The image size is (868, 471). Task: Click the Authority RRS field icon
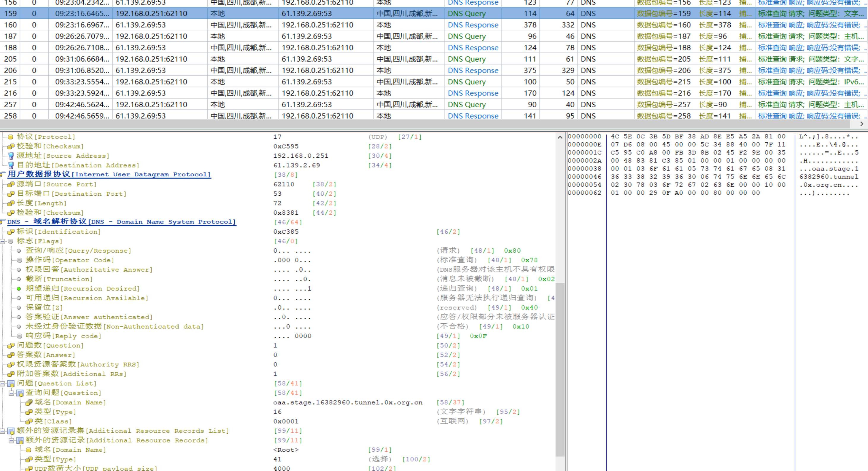[x=10, y=364]
